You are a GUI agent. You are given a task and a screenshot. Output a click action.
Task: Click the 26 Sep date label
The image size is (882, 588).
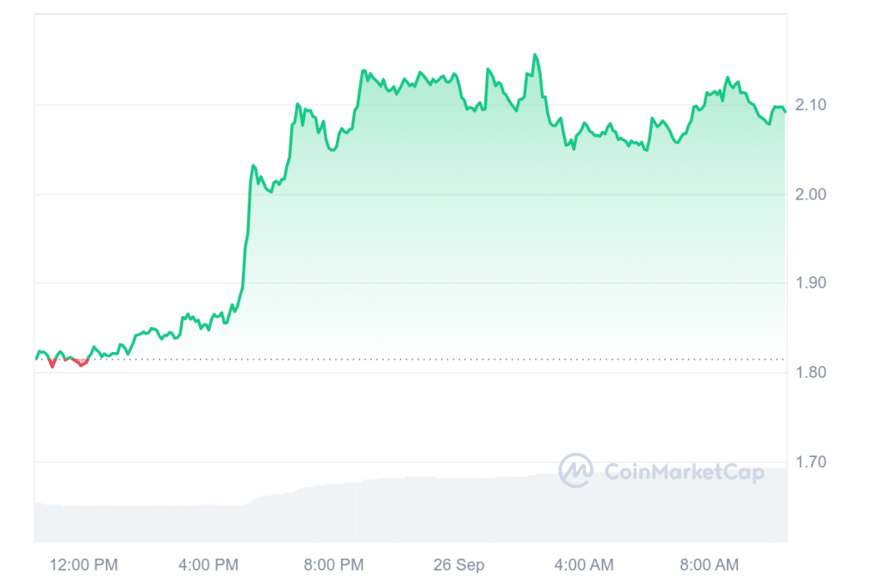pos(458,565)
